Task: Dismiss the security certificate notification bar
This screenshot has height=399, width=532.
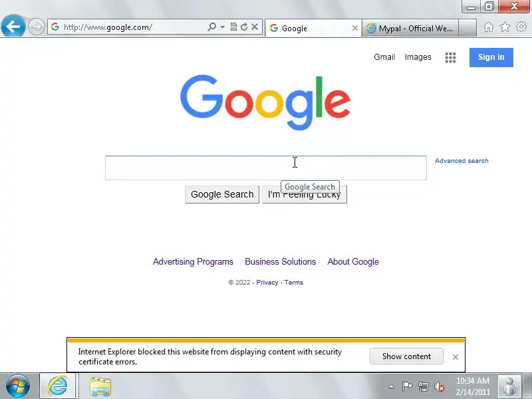Action: pos(456,357)
